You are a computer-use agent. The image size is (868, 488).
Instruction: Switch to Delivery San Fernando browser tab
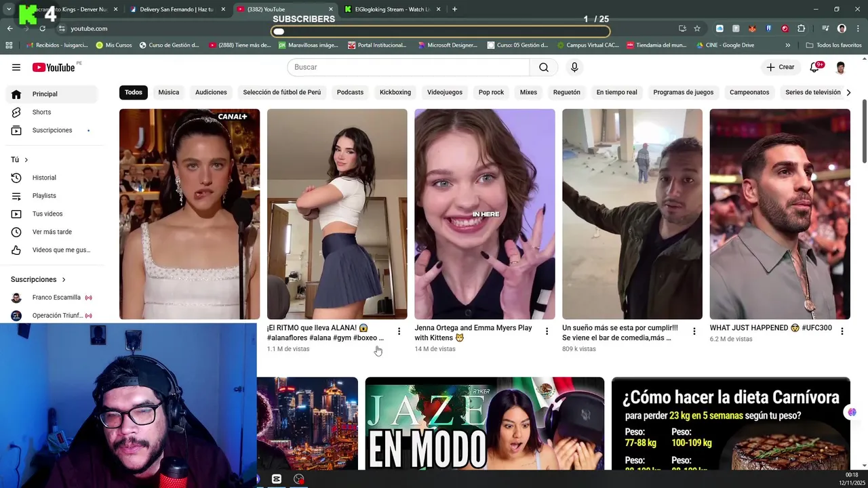176,9
